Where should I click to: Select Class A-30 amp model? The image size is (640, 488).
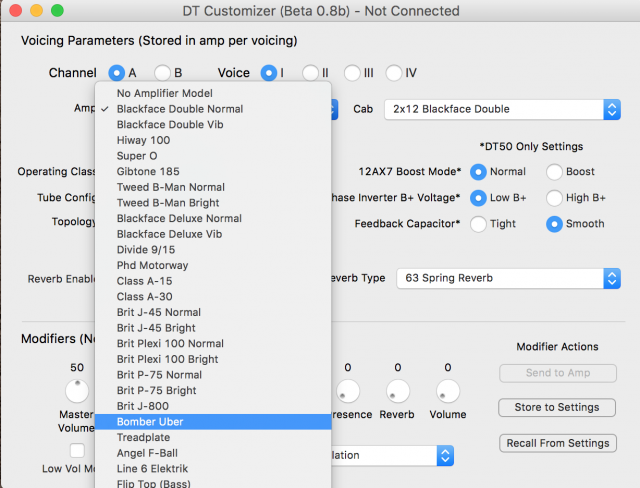coord(213,297)
